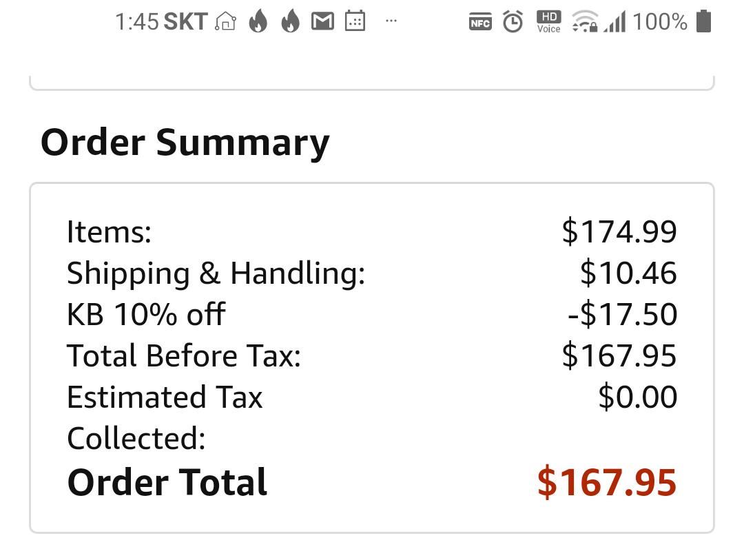This screenshot has width=744, height=560.
Task: Tap the HD Voice status icon
Action: (x=548, y=21)
